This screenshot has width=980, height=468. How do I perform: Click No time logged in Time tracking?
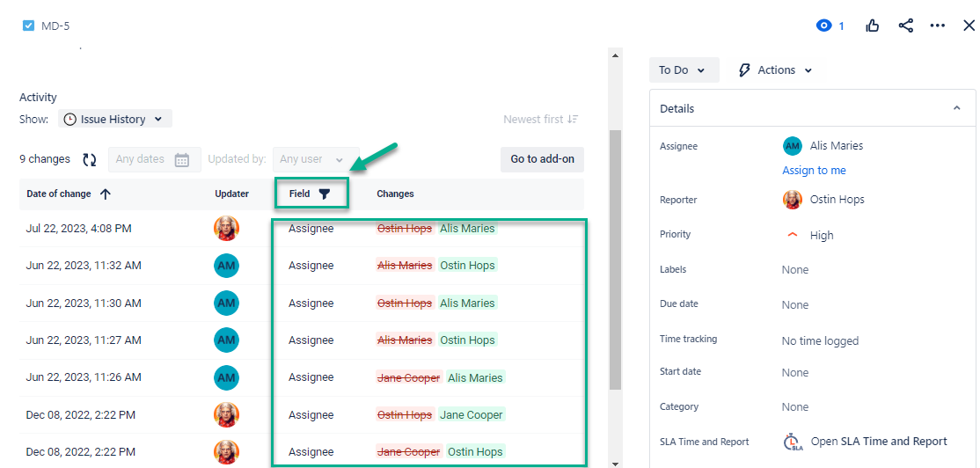(820, 340)
